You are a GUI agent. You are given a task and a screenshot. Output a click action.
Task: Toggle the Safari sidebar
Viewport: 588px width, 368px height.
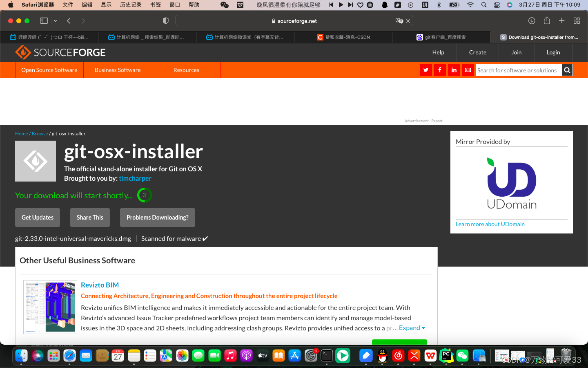point(44,20)
